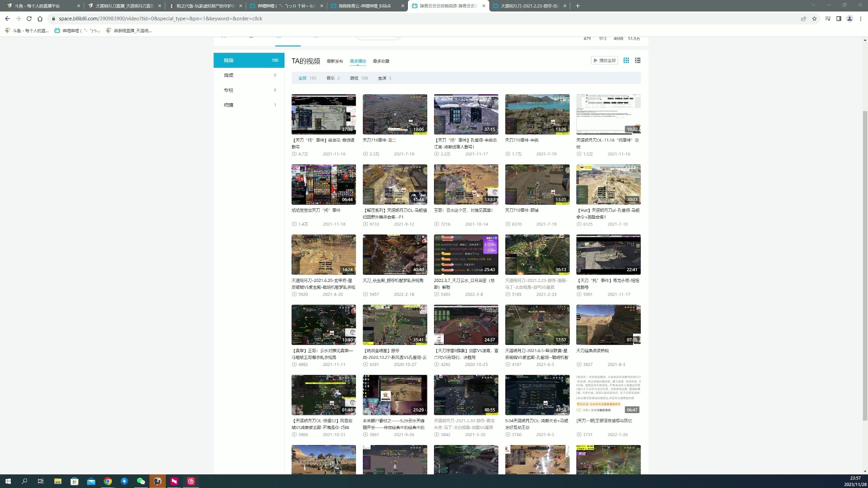Open the Chrome profile avatar menu

coord(849,19)
